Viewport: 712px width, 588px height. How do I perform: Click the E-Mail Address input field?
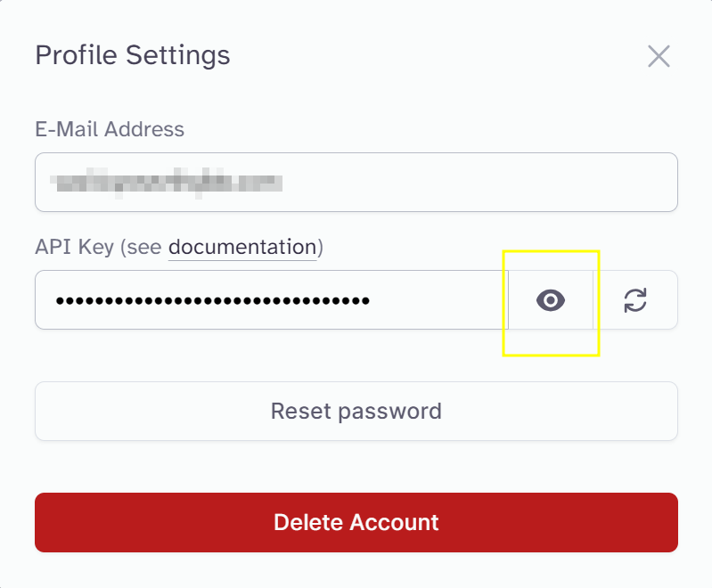[356, 183]
